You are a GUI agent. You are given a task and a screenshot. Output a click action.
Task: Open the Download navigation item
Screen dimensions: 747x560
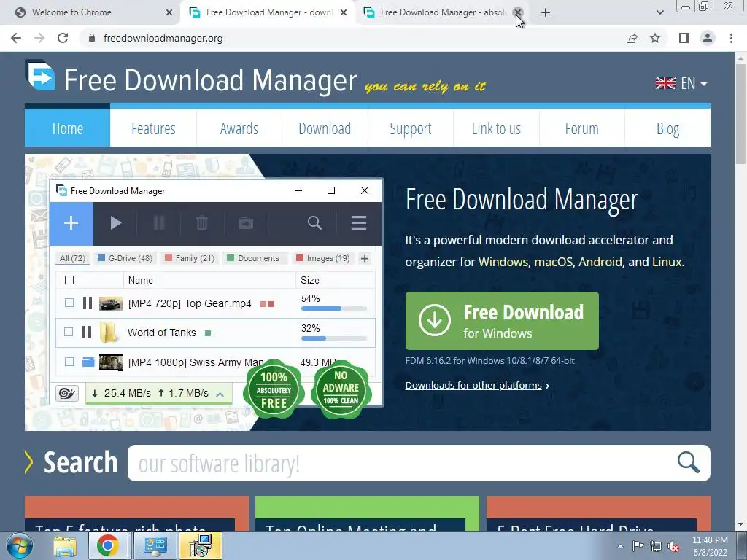tap(325, 128)
